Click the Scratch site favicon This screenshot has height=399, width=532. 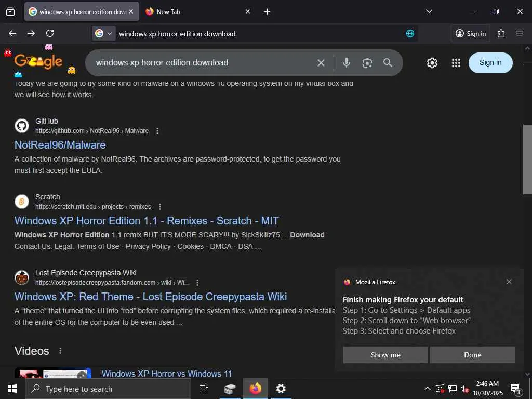point(22,202)
